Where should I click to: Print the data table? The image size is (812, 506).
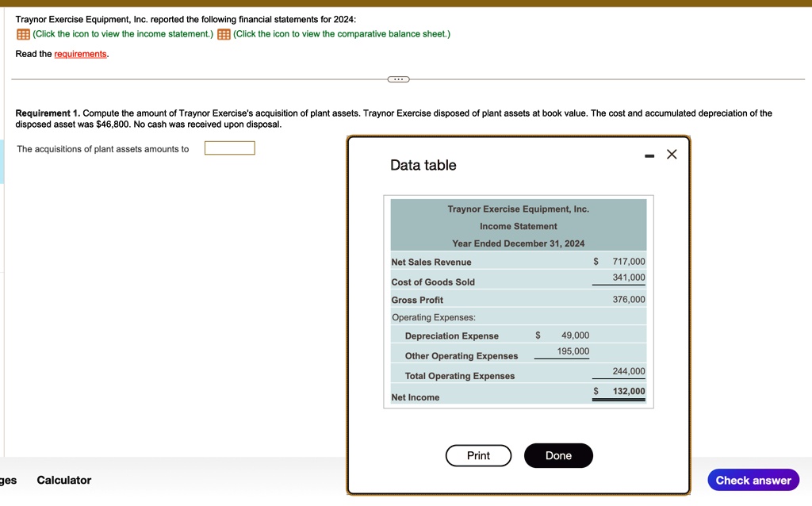pyautogui.click(x=478, y=455)
